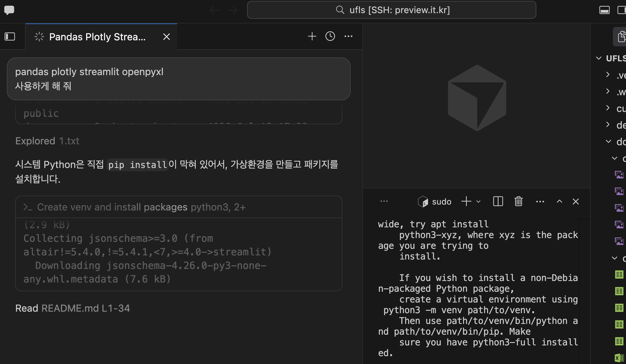Toggle the side bar layout icon in the title bar
Image resolution: width=626 pixels, height=364 pixels.
[x=622, y=10]
